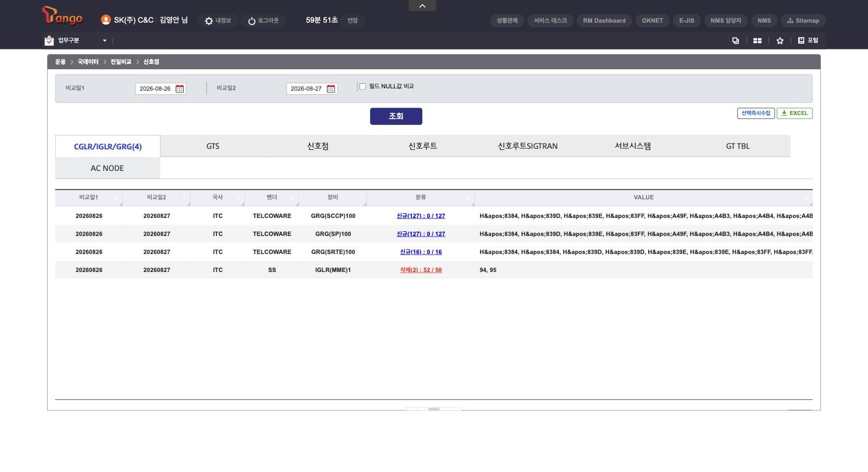Open the RM Dashboard shortcut
868x472 pixels.
pos(604,20)
